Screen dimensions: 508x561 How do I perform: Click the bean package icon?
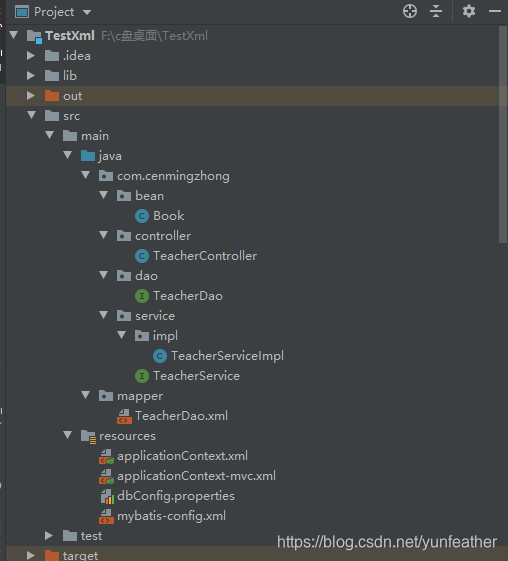tap(124, 196)
